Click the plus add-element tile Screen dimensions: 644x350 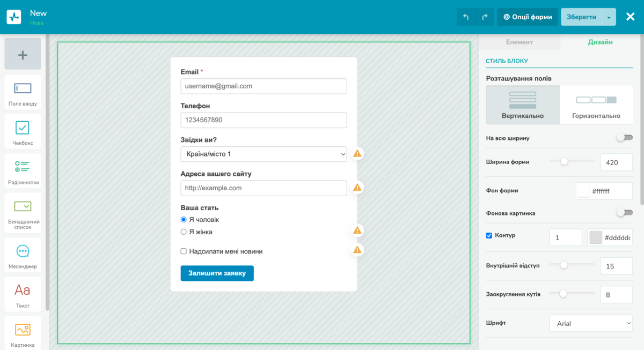tap(23, 54)
